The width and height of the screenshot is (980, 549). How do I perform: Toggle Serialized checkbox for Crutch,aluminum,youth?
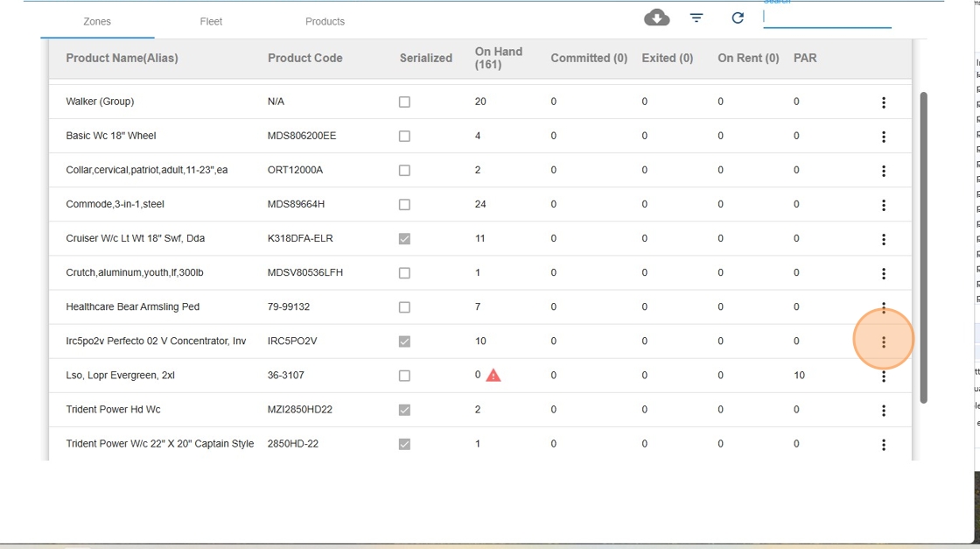pyautogui.click(x=404, y=273)
